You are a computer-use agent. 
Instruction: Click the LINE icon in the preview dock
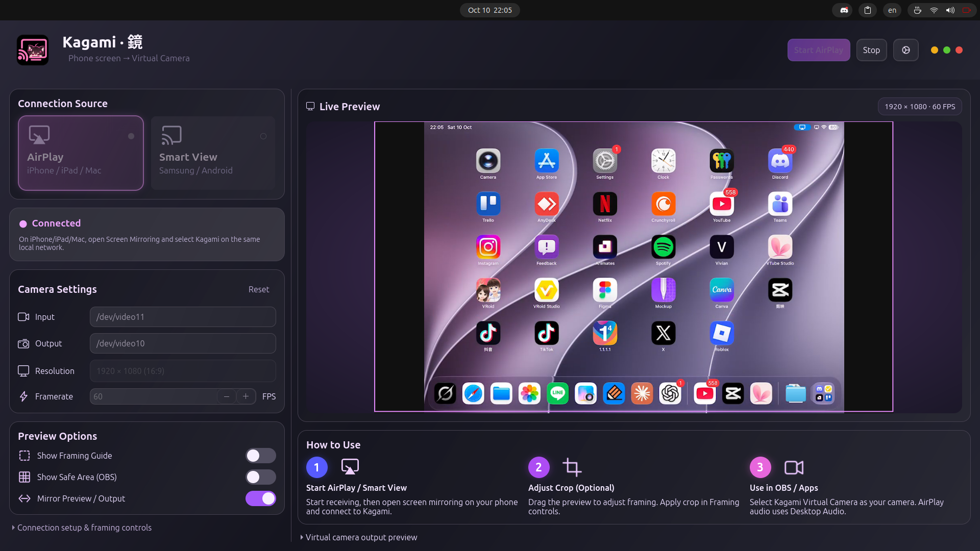557,394
